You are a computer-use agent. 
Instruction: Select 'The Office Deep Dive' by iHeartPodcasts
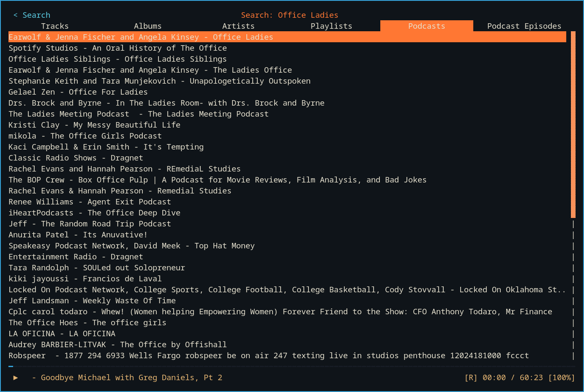(95, 212)
